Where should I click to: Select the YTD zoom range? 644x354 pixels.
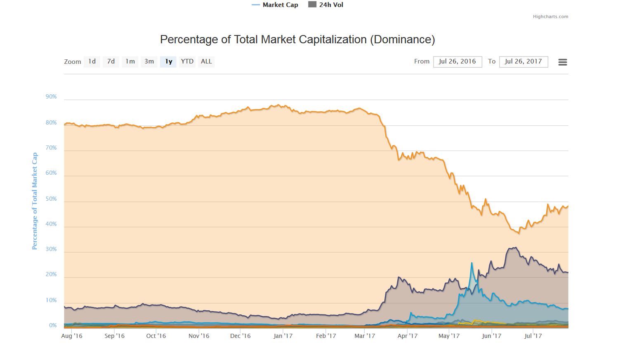tap(187, 61)
